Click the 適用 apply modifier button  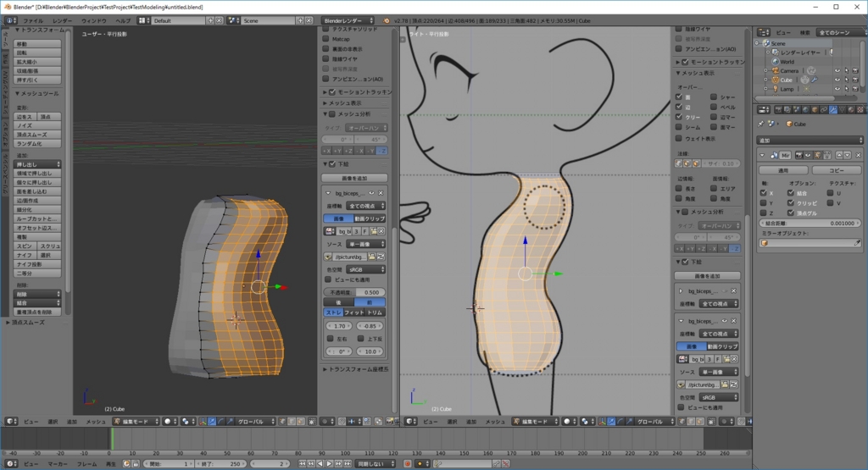click(x=782, y=170)
